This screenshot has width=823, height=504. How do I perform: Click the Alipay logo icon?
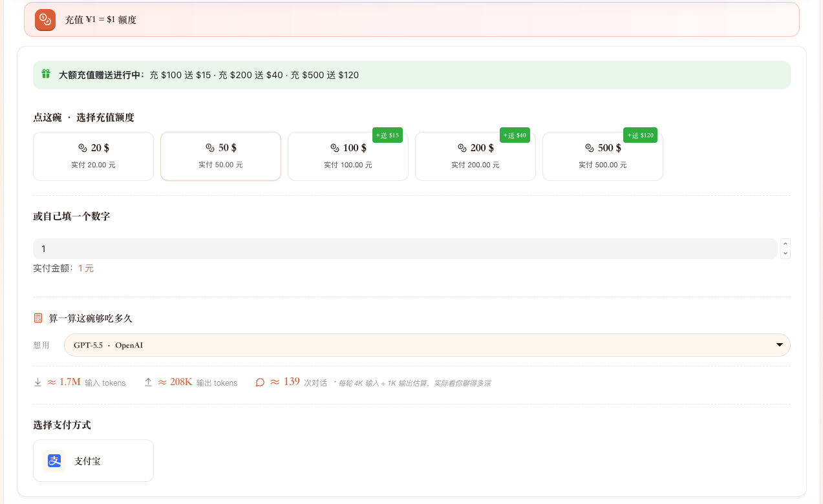(54, 461)
